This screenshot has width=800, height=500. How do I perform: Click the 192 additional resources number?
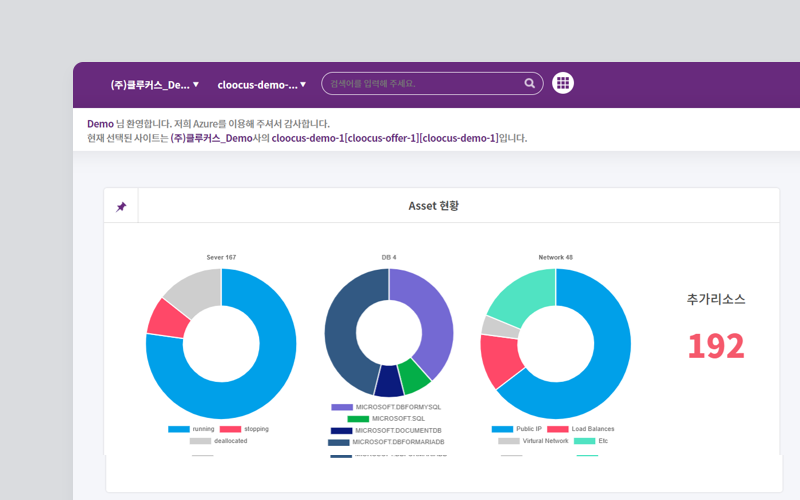[x=715, y=346]
